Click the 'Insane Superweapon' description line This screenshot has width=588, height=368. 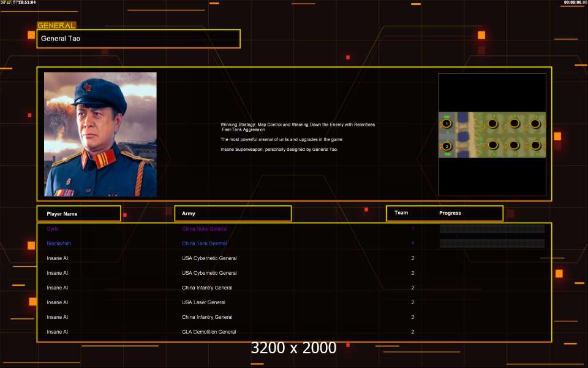(x=279, y=149)
